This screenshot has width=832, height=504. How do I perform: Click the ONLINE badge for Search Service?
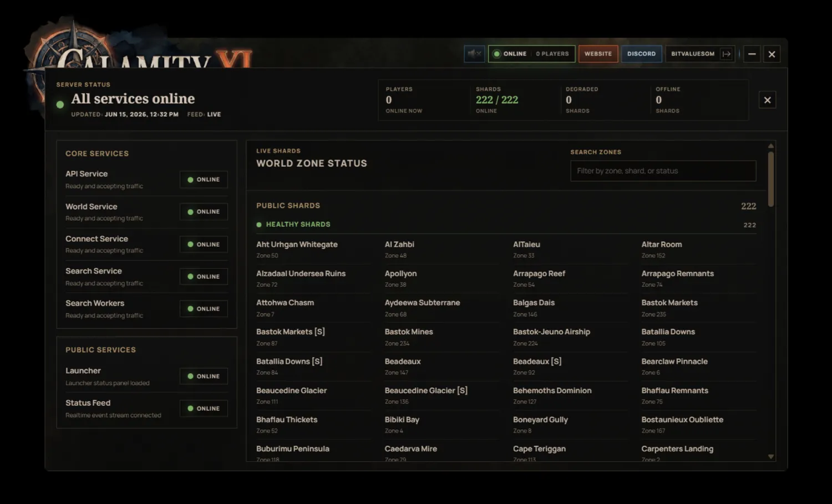204,276
